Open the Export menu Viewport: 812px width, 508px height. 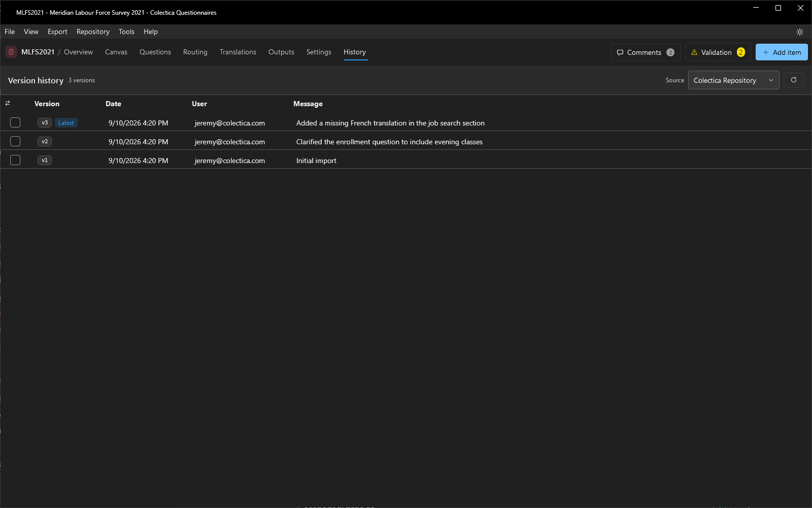pyautogui.click(x=57, y=31)
